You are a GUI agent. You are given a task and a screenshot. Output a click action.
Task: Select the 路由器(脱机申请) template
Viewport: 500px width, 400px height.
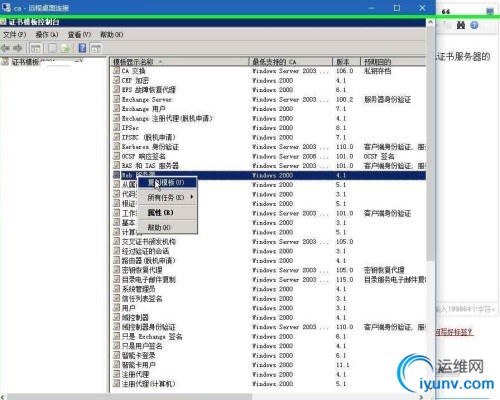(x=148, y=260)
